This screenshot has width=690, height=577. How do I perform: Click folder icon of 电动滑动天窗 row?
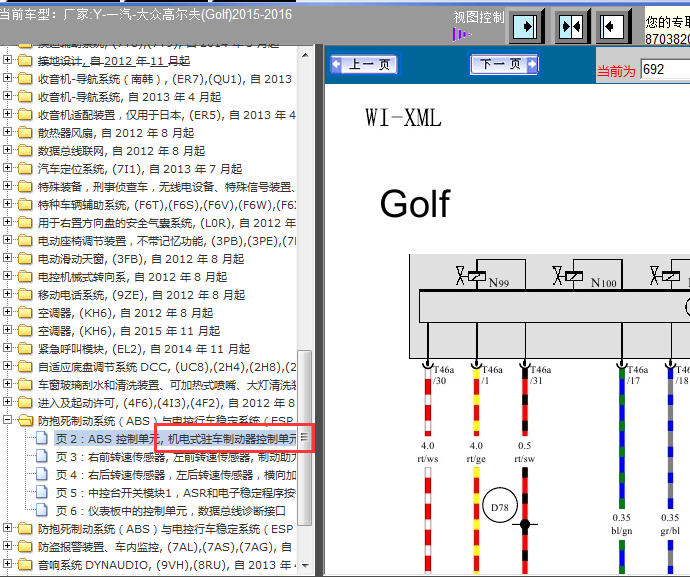coord(25,258)
